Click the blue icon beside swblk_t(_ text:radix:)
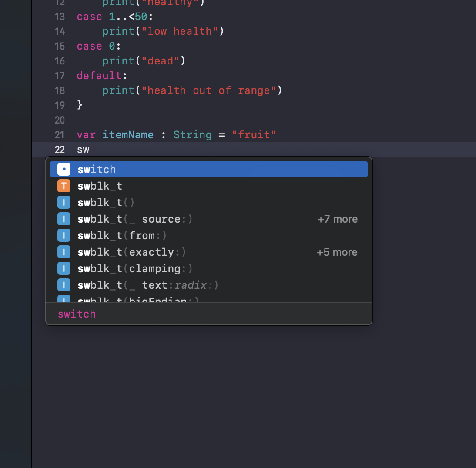 point(64,285)
